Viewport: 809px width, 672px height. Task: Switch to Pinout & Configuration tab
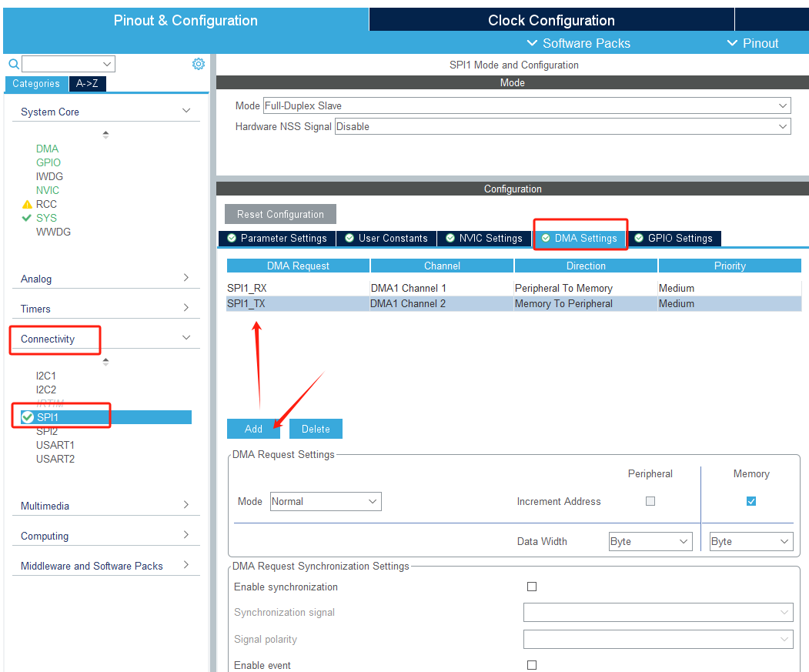[x=186, y=20]
